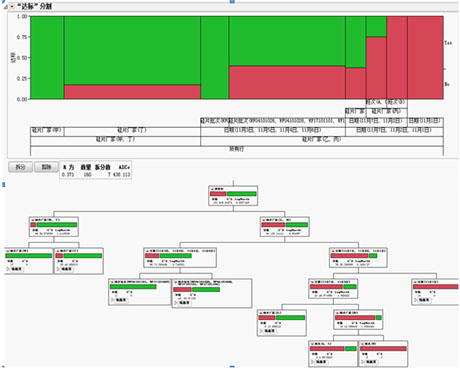Open the red triangle menu of the root tree node
The image size is (460, 369).
tap(212, 189)
